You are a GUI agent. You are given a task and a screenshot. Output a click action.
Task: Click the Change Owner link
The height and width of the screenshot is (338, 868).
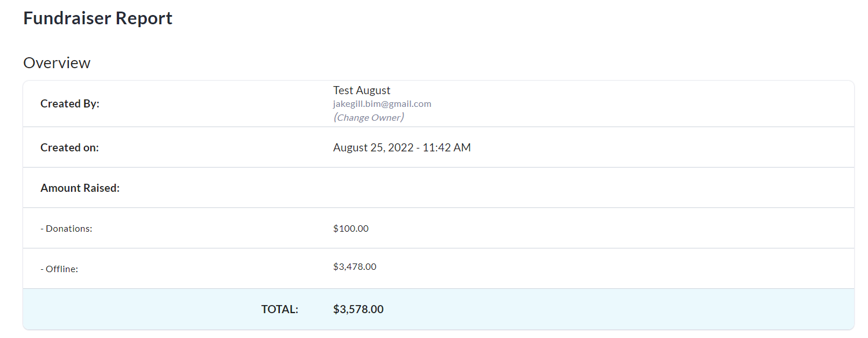368,117
